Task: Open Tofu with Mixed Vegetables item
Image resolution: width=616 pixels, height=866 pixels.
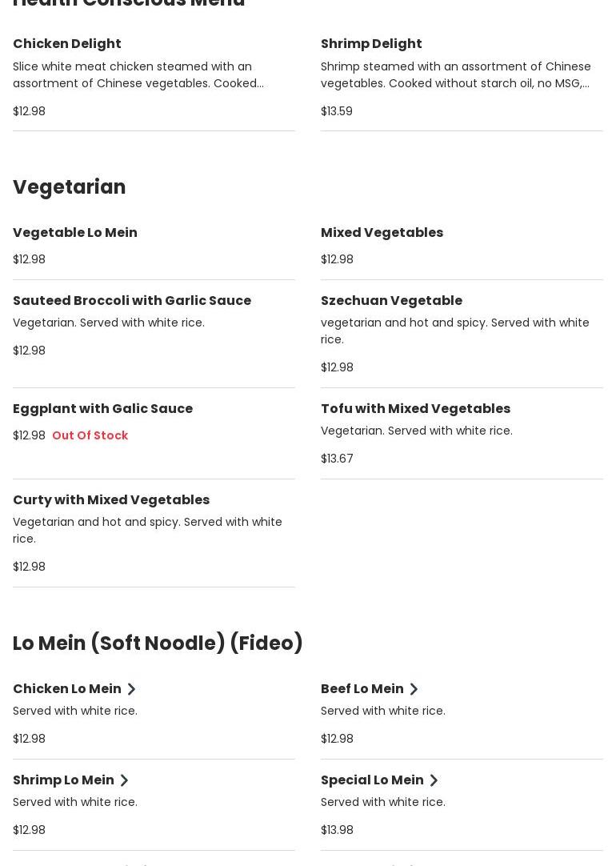Action: pyautogui.click(x=415, y=409)
